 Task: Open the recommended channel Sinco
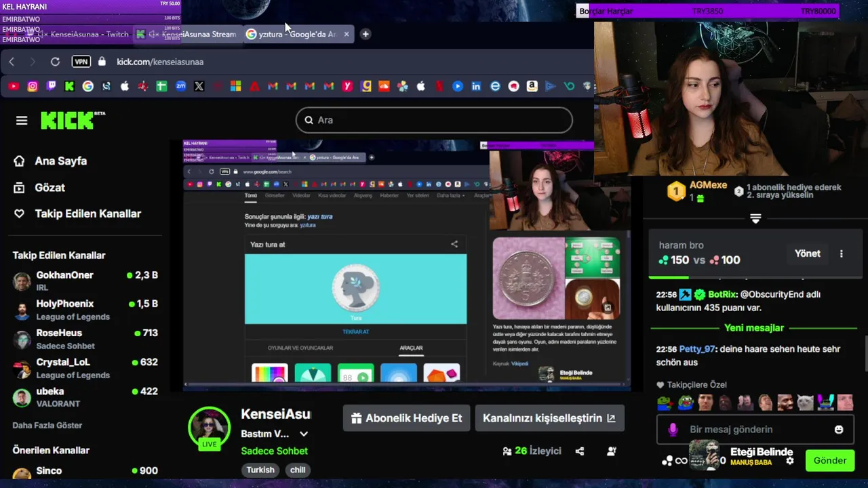tap(85, 472)
